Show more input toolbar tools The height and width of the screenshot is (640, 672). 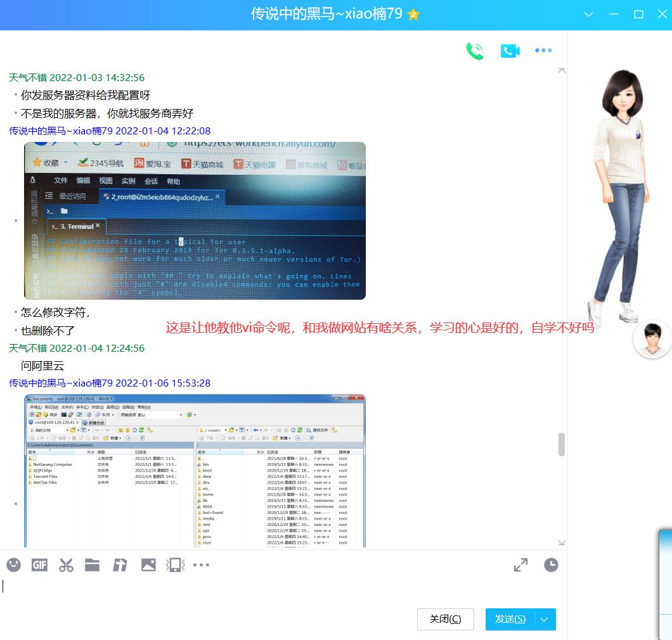[201, 565]
